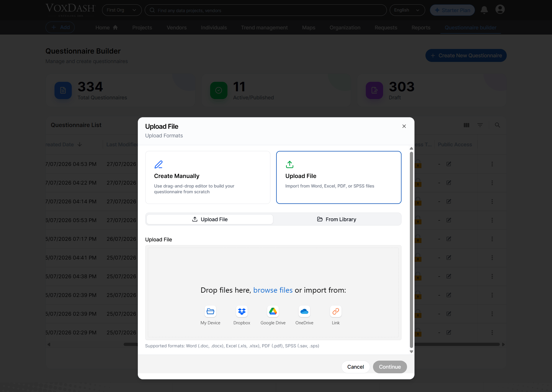Open the English language dropdown
552x392 pixels.
pos(407,10)
